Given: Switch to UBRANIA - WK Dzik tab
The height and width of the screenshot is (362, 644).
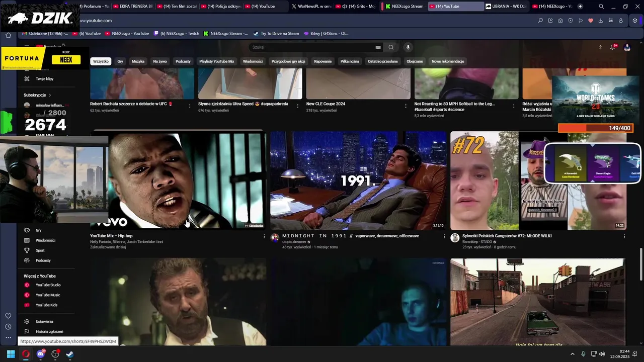Looking at the screenshot, I should coord(506,7).
